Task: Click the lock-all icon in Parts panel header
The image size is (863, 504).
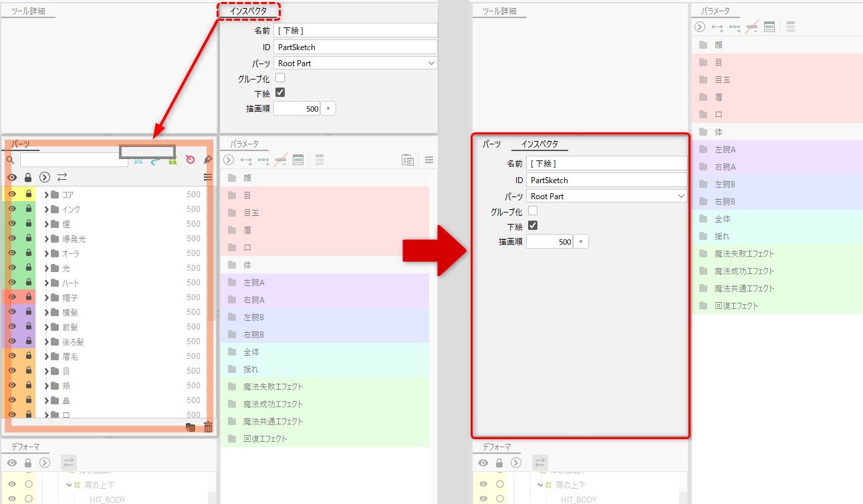Action: click(x=28, y=177)
